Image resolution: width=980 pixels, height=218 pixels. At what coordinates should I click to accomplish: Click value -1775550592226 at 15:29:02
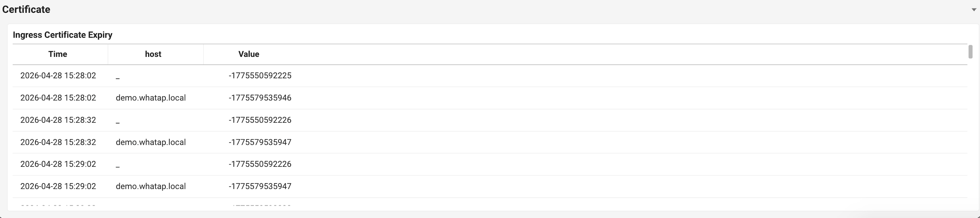click(x=260, y=164)
